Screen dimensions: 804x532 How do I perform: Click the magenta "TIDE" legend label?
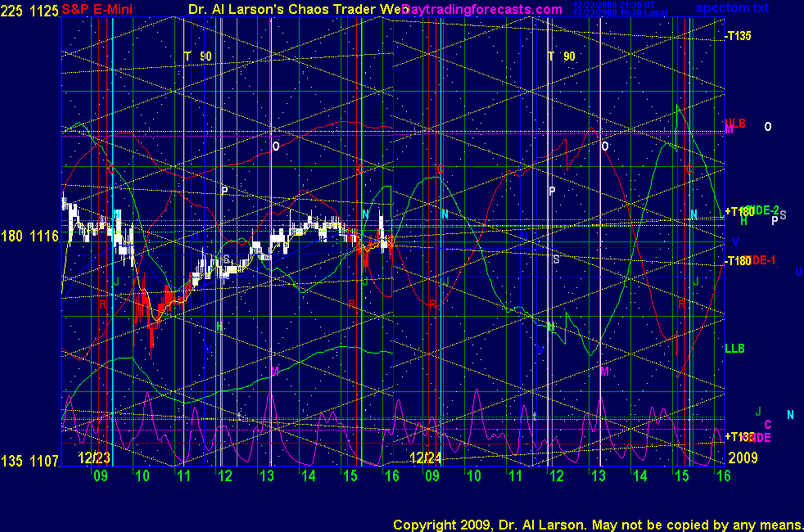[x=760, y=438]
